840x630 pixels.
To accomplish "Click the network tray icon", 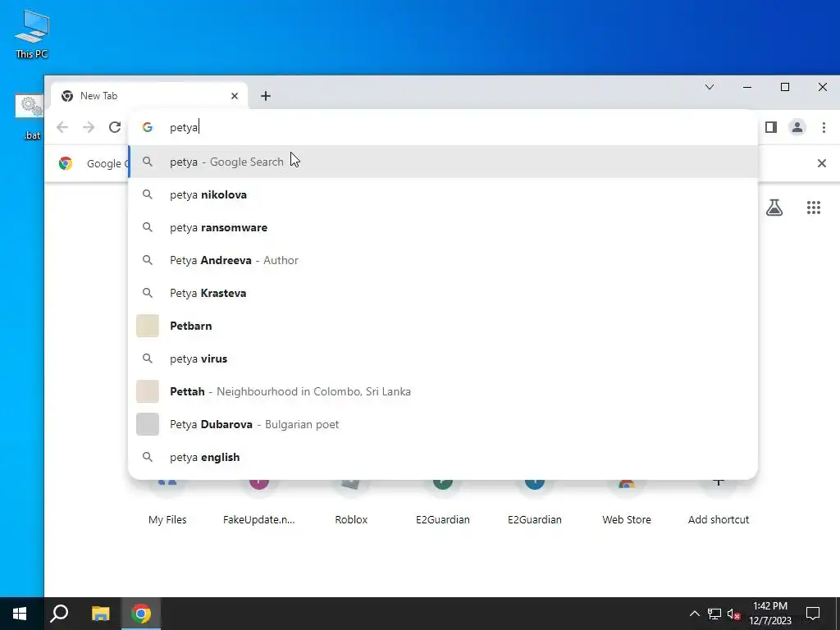I will [x=714, y=614].
